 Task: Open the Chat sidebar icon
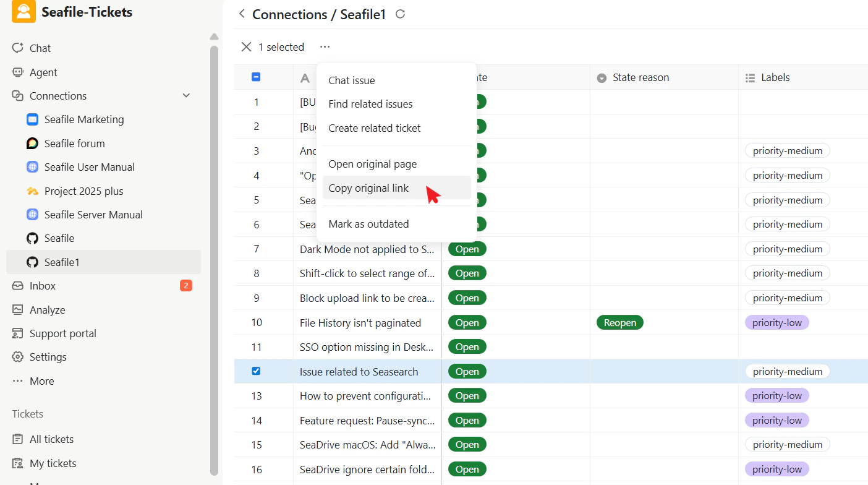click(x=17, y=48)
